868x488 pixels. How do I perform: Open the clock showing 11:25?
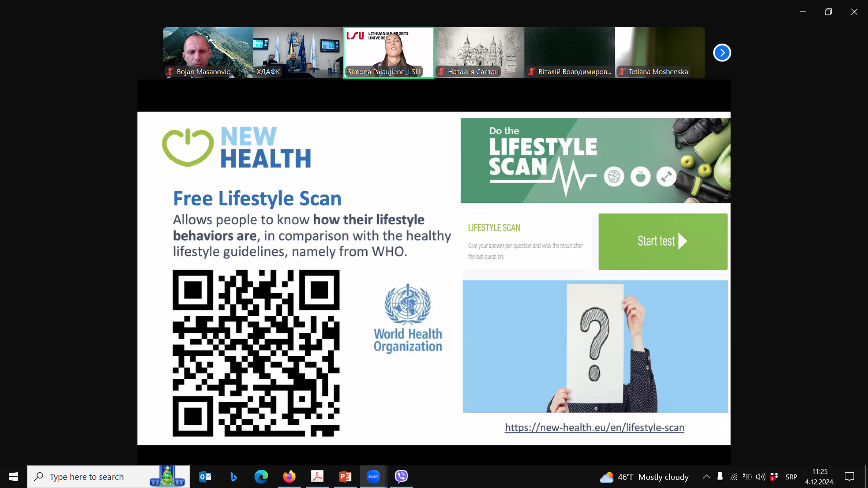[820, 477]
